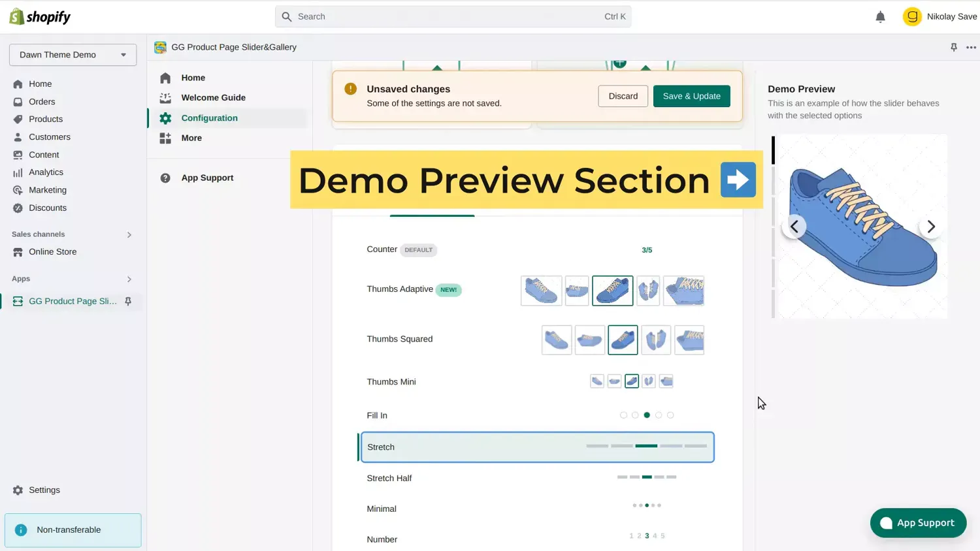Show the next demo image with the right arrow
The width and height of the screenshot is (980, 551).
[930, 227]
